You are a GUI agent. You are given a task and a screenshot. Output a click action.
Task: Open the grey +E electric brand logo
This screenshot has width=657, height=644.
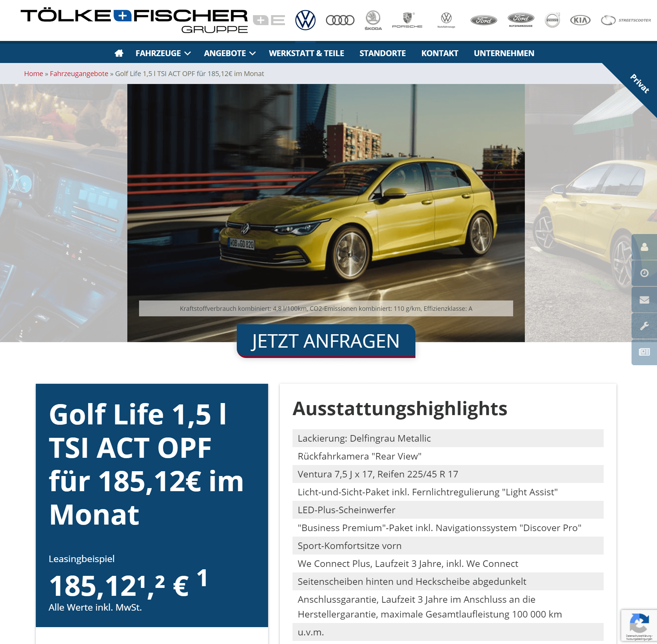click(269, 20)
